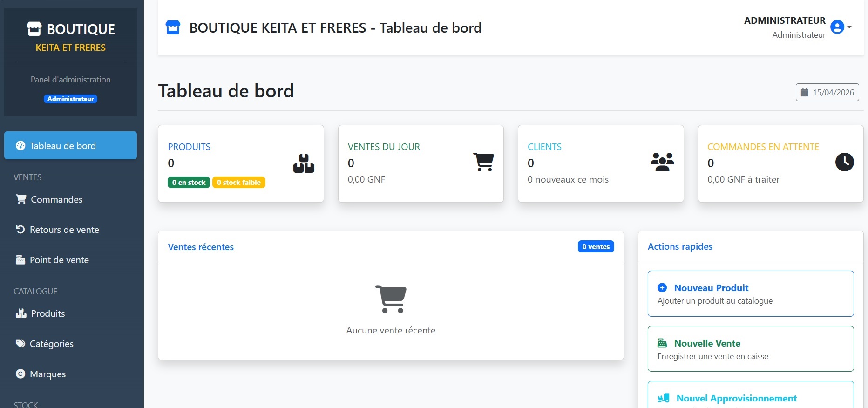Screen dimensions: 868x408
Task: Click the 15/04/2026 date button
Action: [x=827, y=92]
